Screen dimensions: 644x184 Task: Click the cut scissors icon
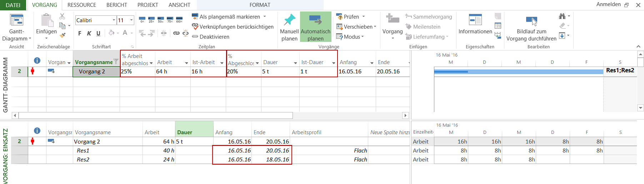coord(62,16)
